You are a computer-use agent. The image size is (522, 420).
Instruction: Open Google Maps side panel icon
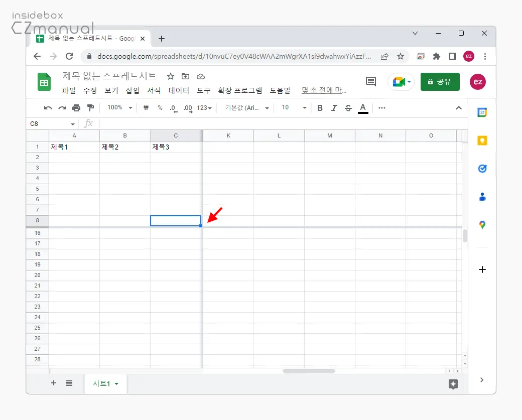pyautogui.click(x=482, y=225)
